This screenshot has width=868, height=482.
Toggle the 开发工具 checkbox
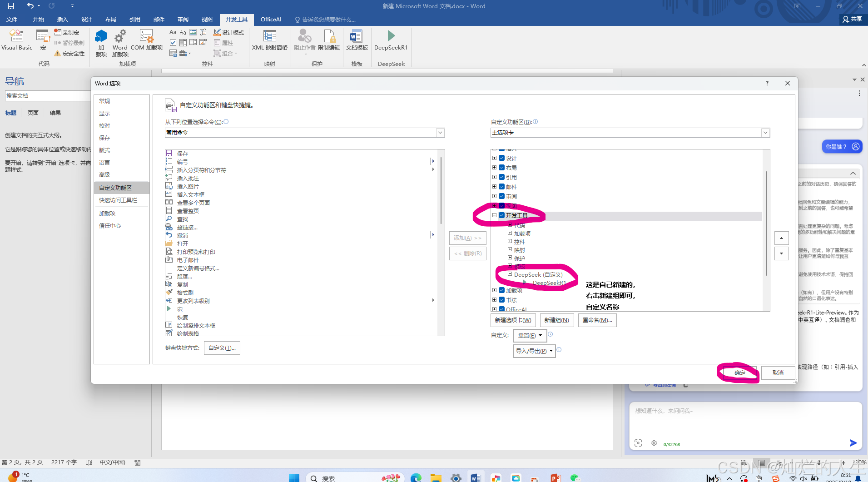point(502,215)
